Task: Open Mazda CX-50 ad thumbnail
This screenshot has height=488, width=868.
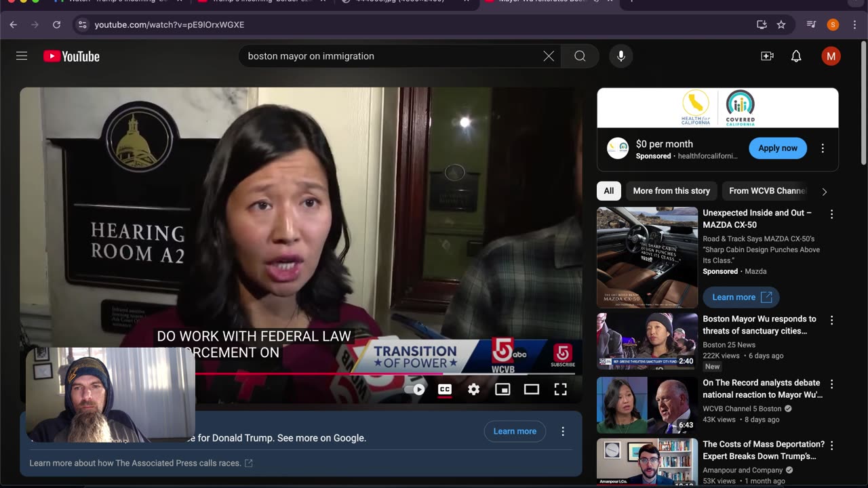Action: click(x=647, y=258)
